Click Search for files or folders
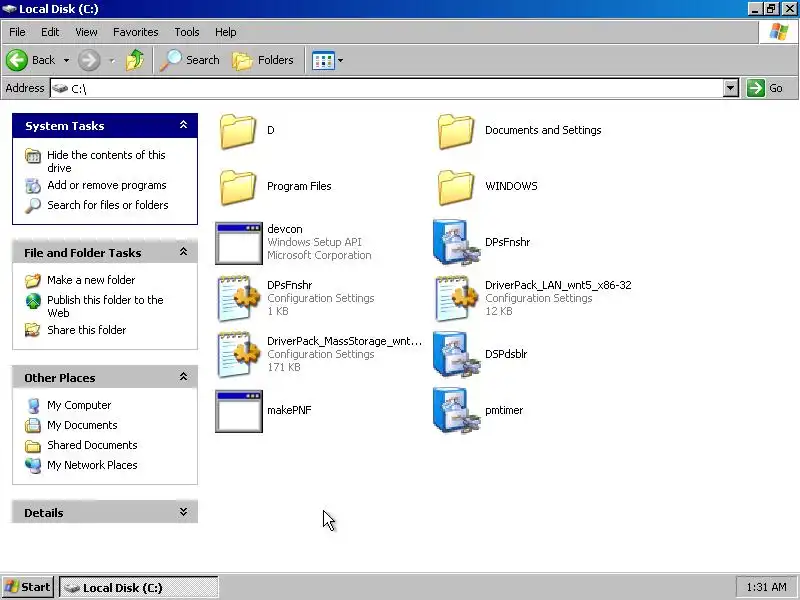This screenshot has width=800, height=600. click(x=108, y=205)
